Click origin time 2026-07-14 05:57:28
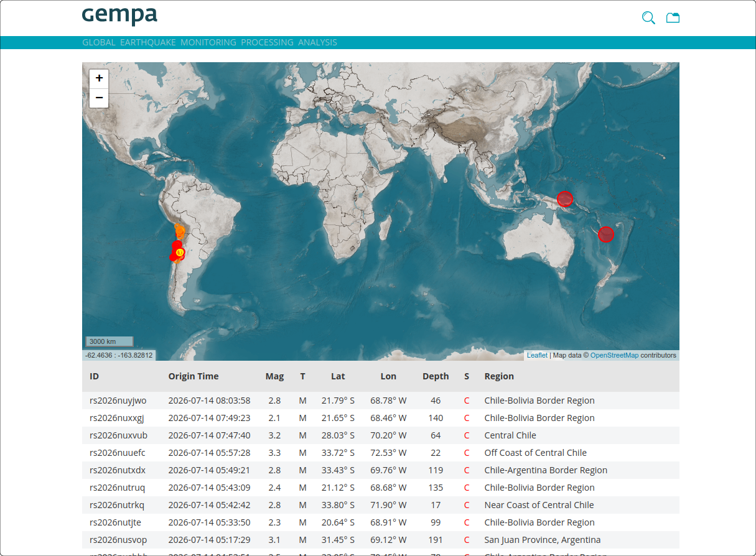The height and width of the screenshot is (556, 756). pyautogui.click(x=209, y=453)
